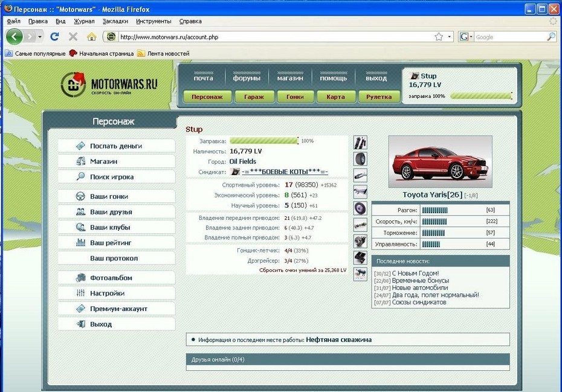Select Послать деньги in the sidebar
562x392 pixels.
coord(117,146)
